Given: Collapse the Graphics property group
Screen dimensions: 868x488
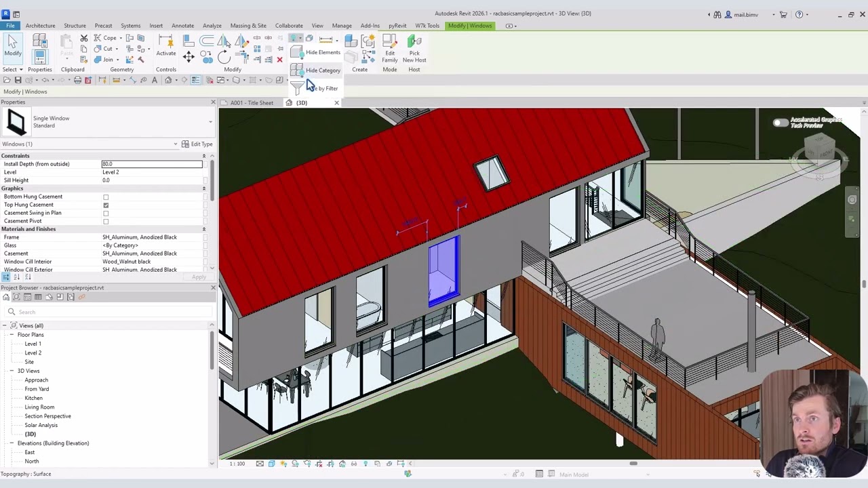Looking at the screenshot, I should (x=203, y=188).
